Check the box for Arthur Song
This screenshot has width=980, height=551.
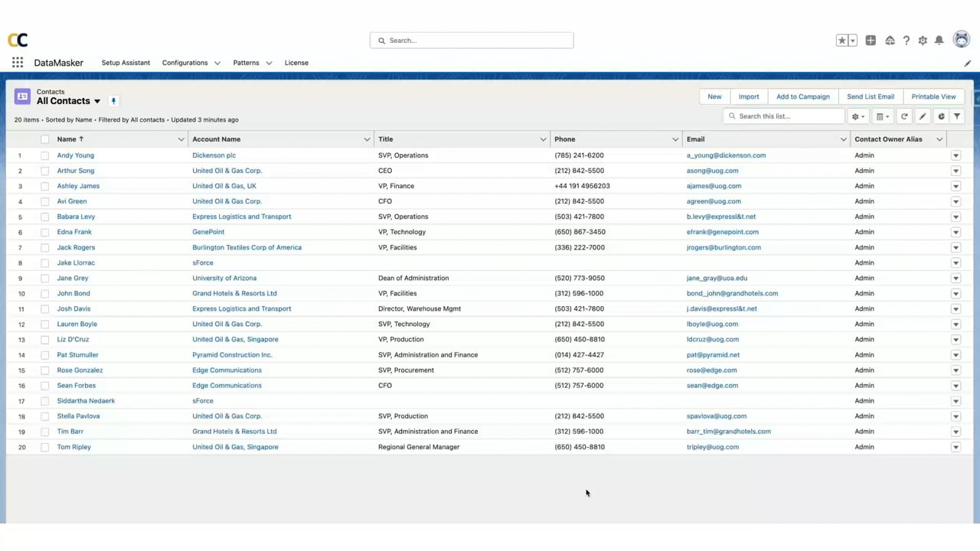pos(44,171)
